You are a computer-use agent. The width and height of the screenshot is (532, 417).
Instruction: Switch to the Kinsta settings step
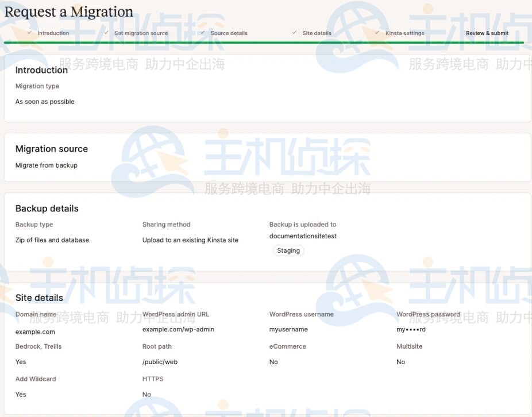(404, 33)
